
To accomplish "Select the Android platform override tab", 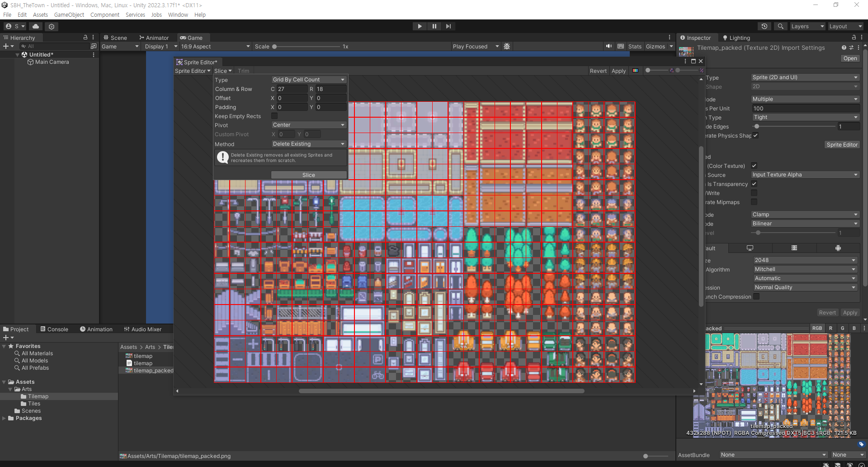I will (x=838, y=248).
